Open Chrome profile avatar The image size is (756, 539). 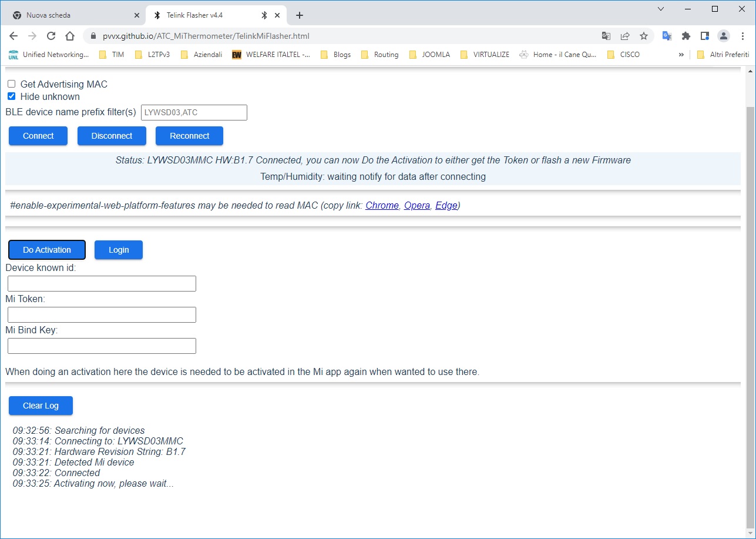724,36
